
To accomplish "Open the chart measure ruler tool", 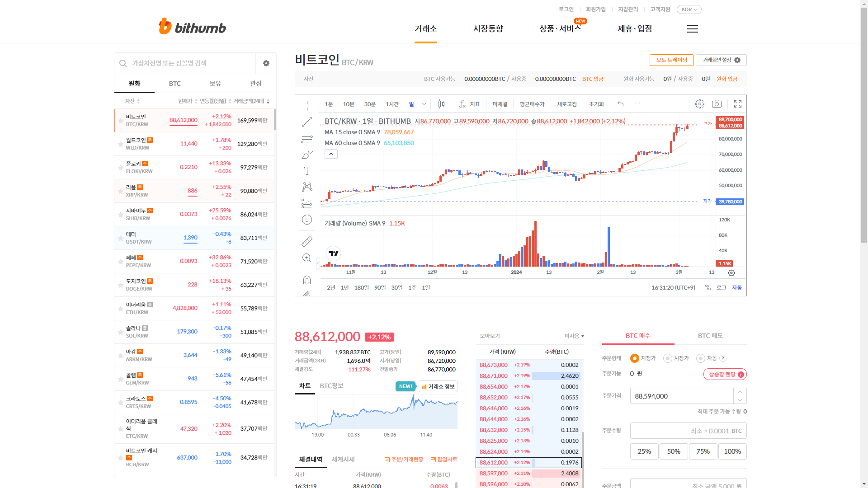I will point(307,242).
